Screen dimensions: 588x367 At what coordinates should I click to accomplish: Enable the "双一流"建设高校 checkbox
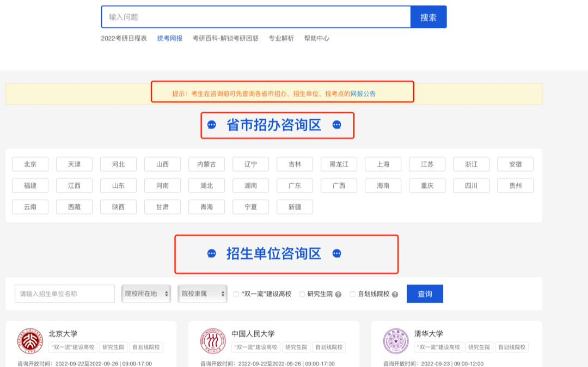pyautogui.click(x=236, y=294)
